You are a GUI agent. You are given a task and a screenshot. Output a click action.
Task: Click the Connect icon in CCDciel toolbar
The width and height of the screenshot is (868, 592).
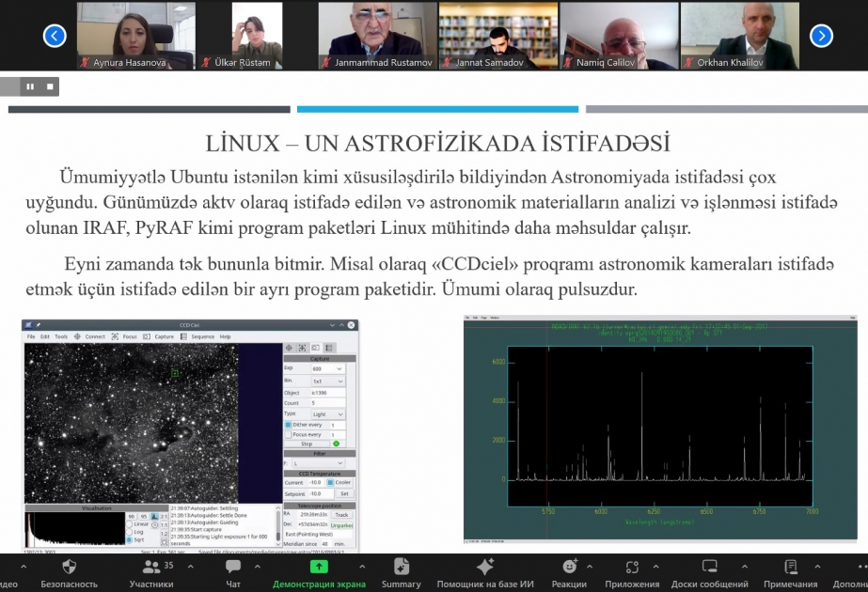click(x=77, y=336)
